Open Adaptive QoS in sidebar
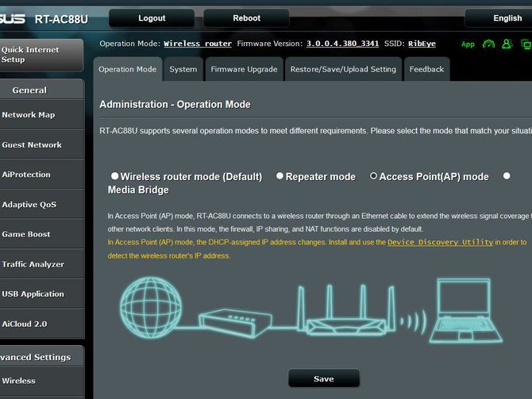532x399 pixels. pos(42,205)
